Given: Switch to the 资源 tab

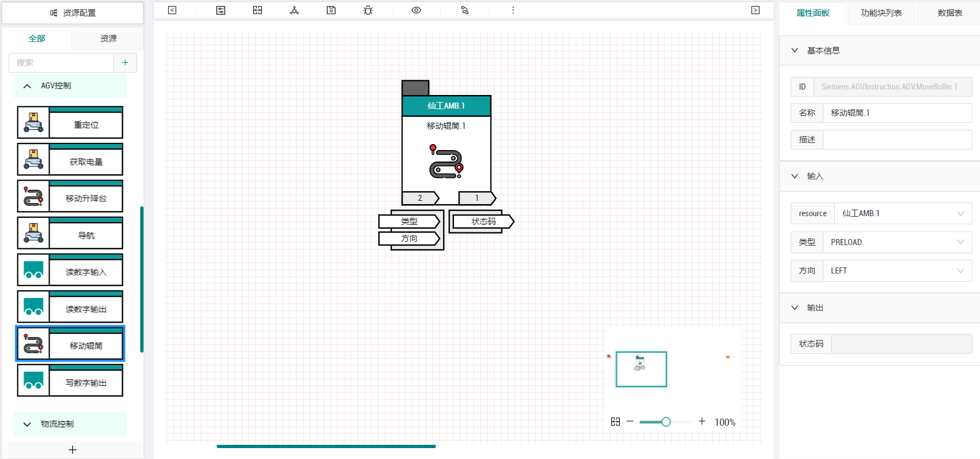Looking at the screenshot, I should coord(108,39).
